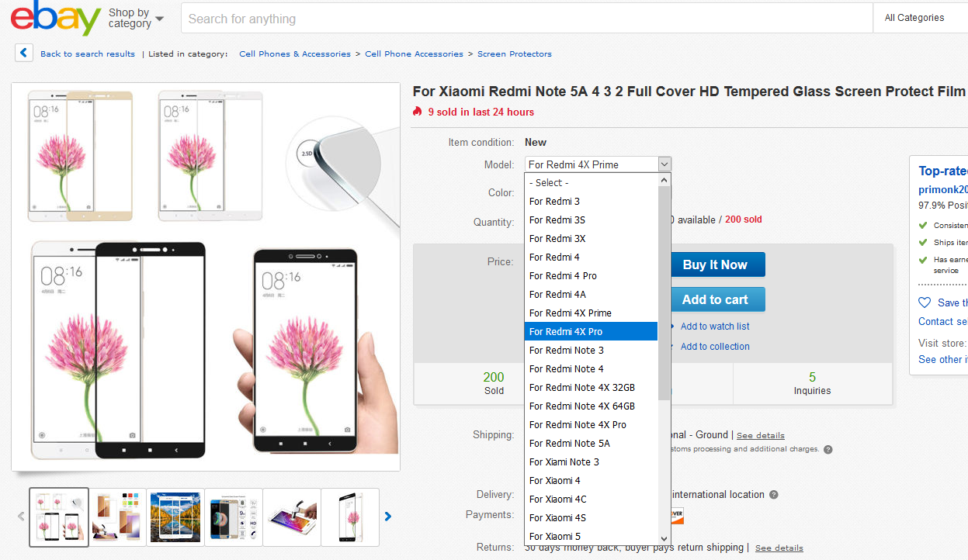The image size is (968, 560).
Task: Click the back arrow icon beside search results
Action: 24,54
